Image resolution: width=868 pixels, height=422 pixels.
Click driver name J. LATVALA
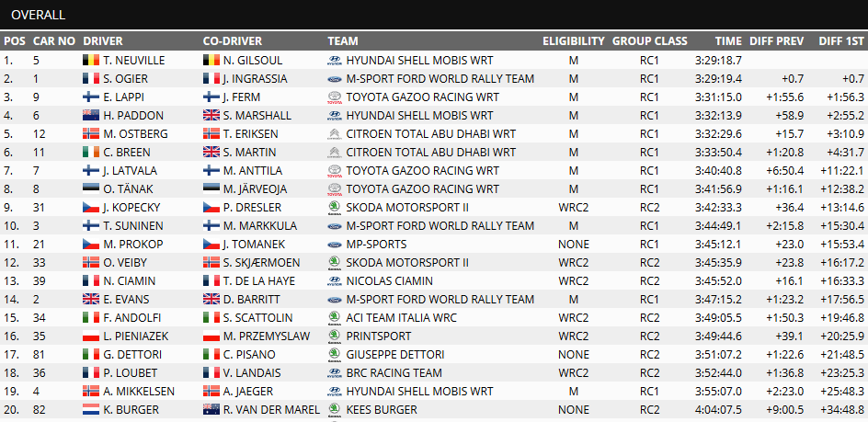pyautogui.click(x=131, y=171)
